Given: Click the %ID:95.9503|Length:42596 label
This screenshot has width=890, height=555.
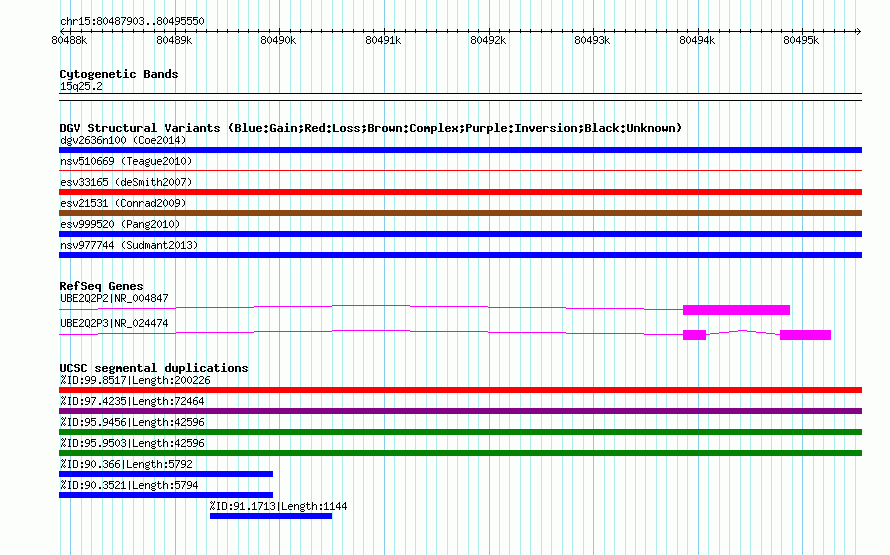Looking at the screenshot, I should [x=132, y=443].
